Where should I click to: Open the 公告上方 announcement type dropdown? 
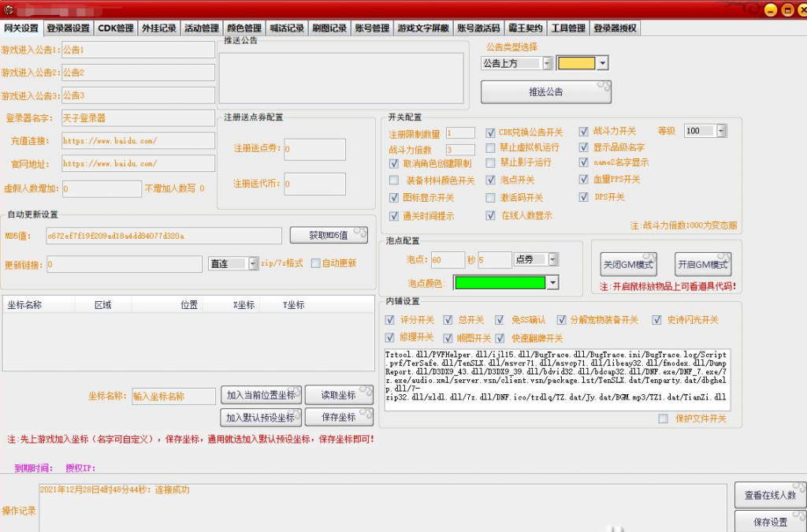tap(546, 63)
